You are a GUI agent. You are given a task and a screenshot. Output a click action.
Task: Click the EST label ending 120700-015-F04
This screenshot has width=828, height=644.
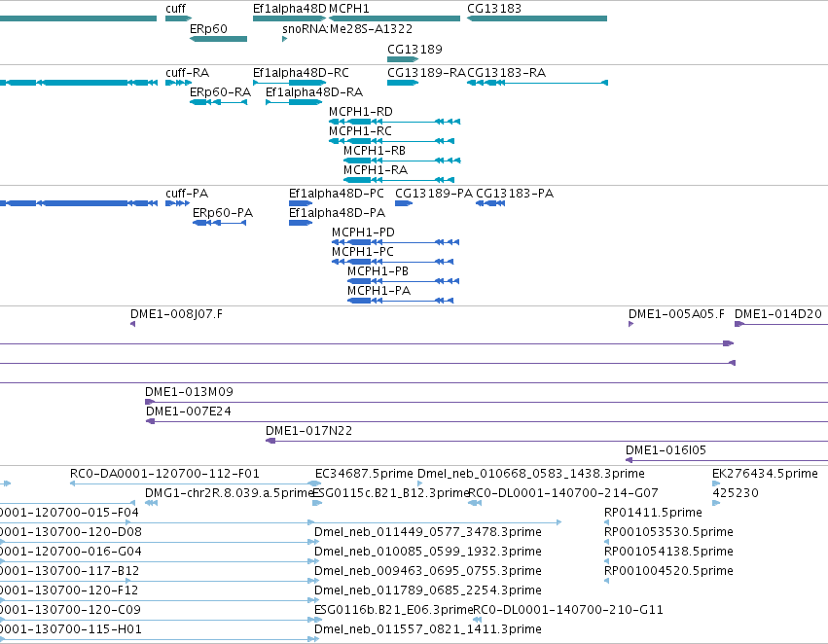point(69,513)
